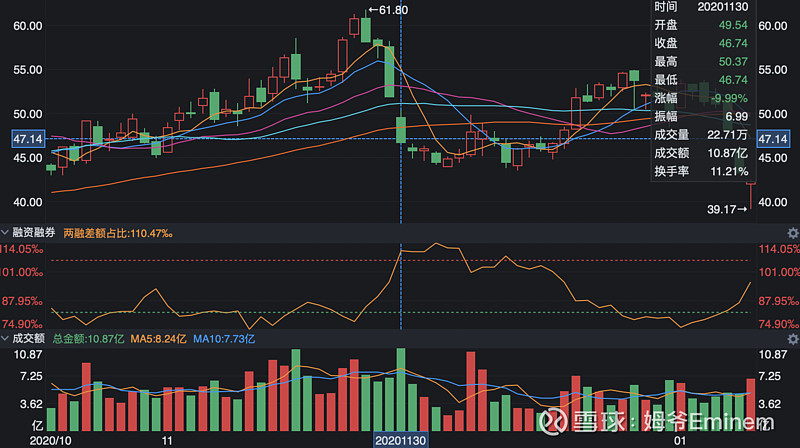Click the 01 month label on time axis

[680, 440]
